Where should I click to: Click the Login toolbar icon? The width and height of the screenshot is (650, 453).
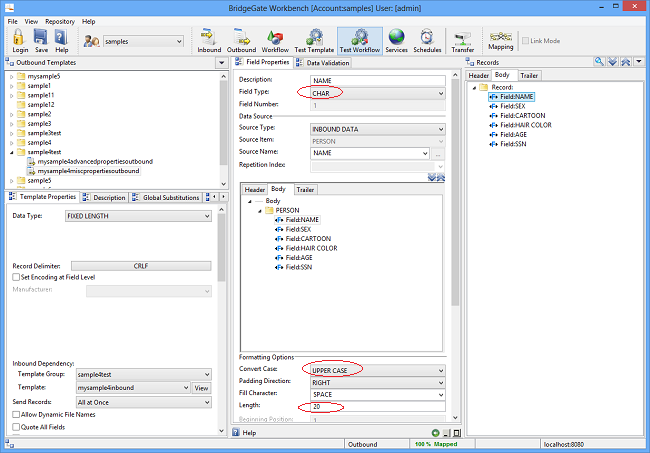tap(19, 41)
